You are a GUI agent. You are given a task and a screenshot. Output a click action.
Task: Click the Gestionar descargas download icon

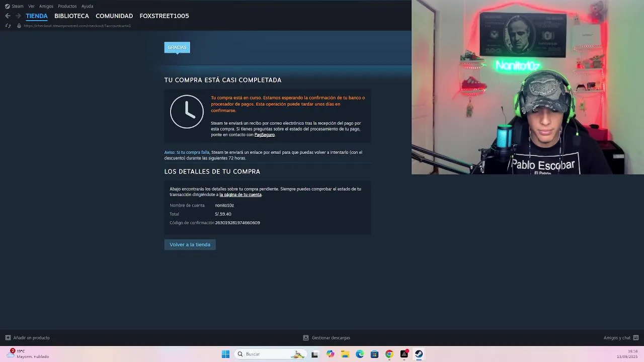pyautogui.click(x=306, y=338)
